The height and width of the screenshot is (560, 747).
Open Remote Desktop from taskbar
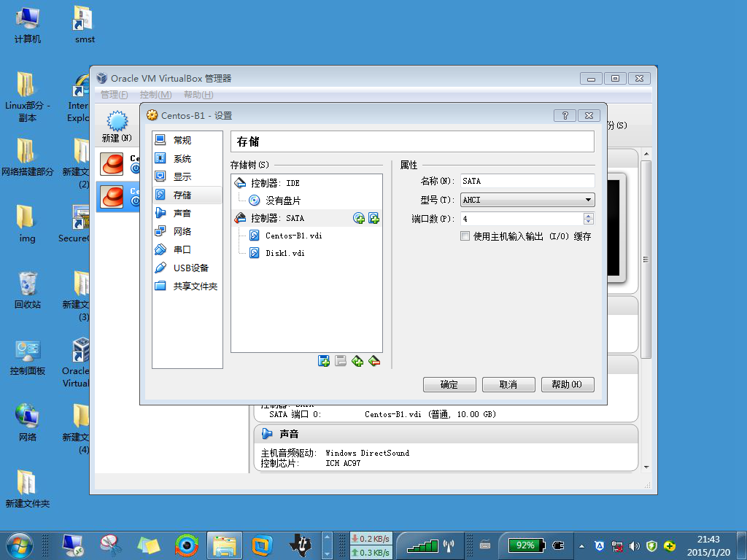pyautogui.click(x=73, y=545)
